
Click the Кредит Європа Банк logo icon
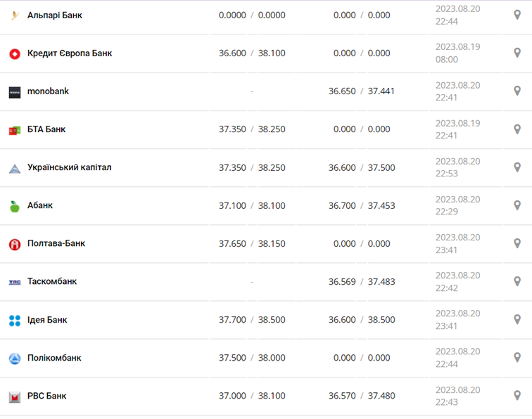15,53
